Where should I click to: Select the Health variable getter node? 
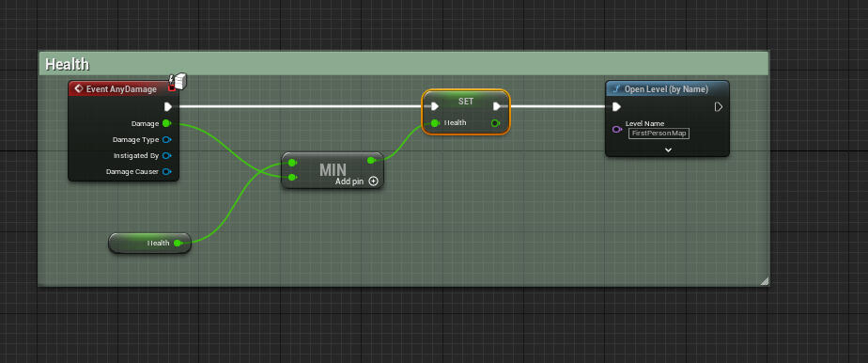pos(149,244)
